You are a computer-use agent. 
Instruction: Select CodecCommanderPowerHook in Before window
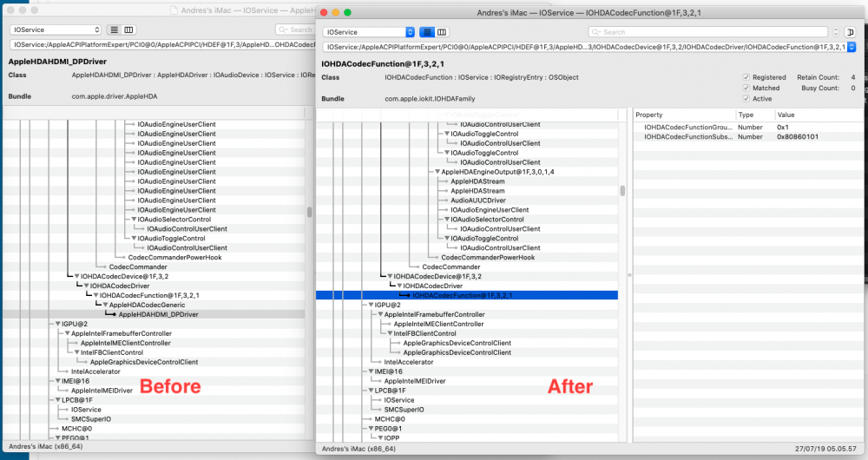point(175,258)
